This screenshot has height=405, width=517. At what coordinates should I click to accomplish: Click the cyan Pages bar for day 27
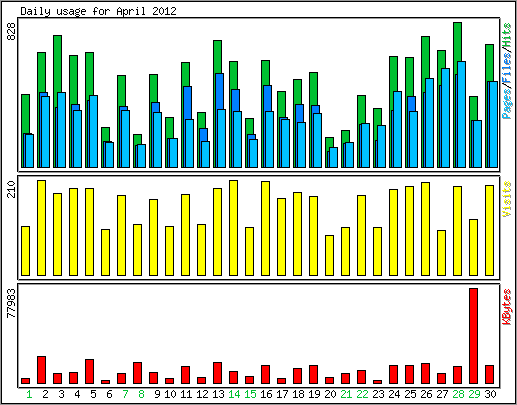(445, 118)
